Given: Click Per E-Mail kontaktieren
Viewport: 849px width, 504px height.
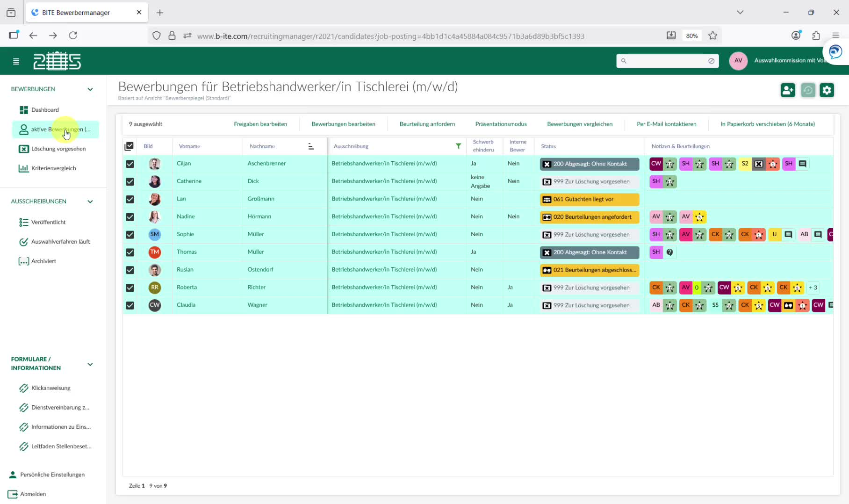Looking at the screenshot, I should (x=666, y=124).
